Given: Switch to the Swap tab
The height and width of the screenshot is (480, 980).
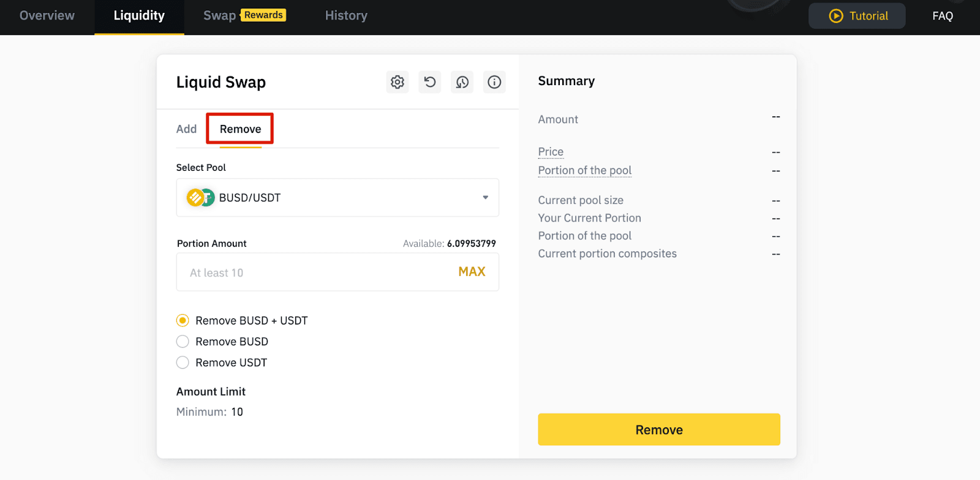Looking at the screenshot, I should pos(219,16).
